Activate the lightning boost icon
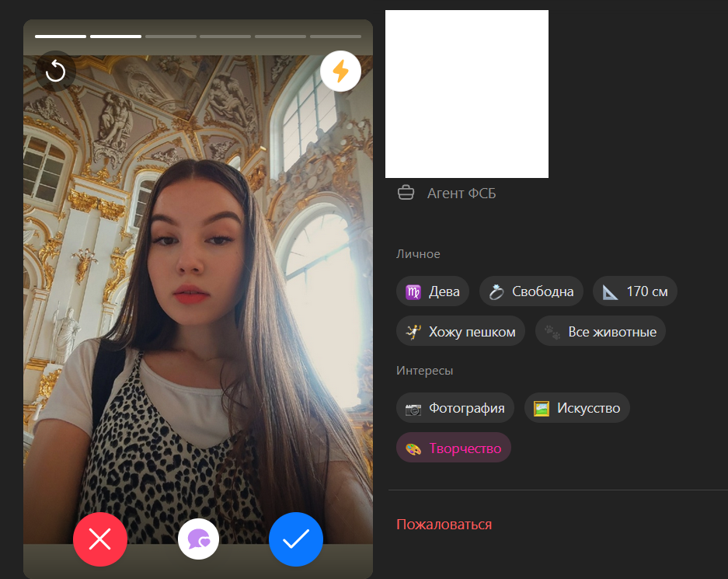728x579 pixels. coord(340,71)
